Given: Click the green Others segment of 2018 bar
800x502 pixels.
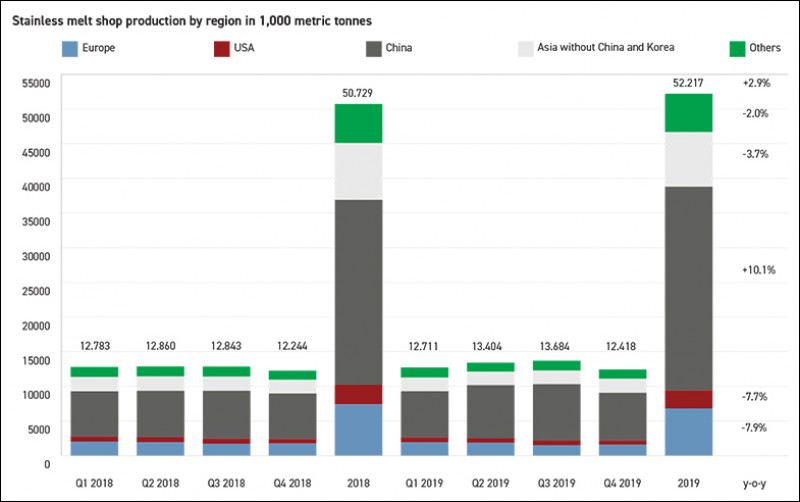Looking at the screenshot, I should [358, 124].
